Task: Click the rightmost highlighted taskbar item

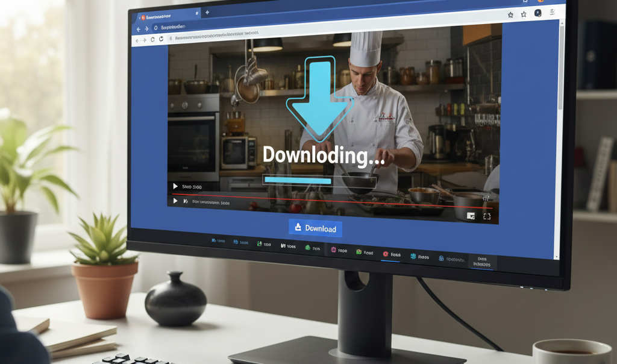Action: pos(481,262)
